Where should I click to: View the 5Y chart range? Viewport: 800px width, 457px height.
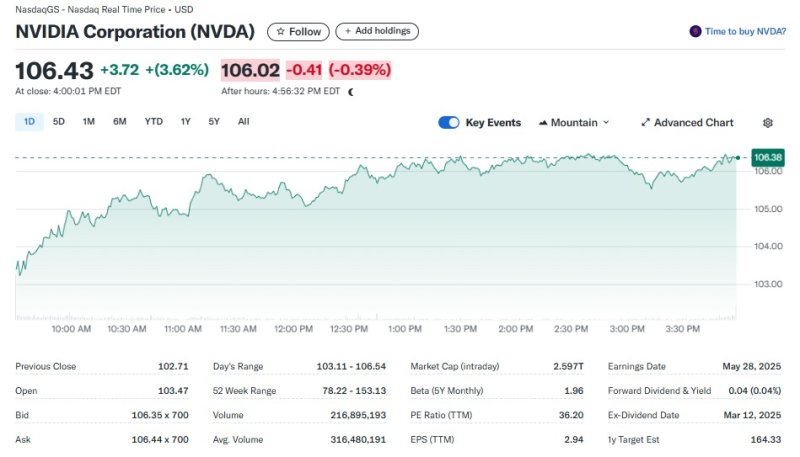pyautogui.click(x=214, y=122)
